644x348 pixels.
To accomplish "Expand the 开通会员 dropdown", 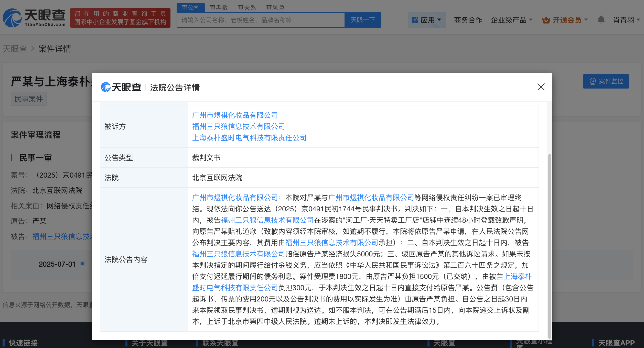I will pos(565,20).
